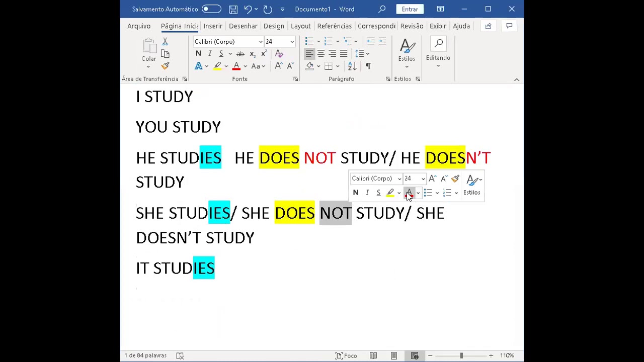Open the font size 24 dropdown in ribbon

(292, 42)
